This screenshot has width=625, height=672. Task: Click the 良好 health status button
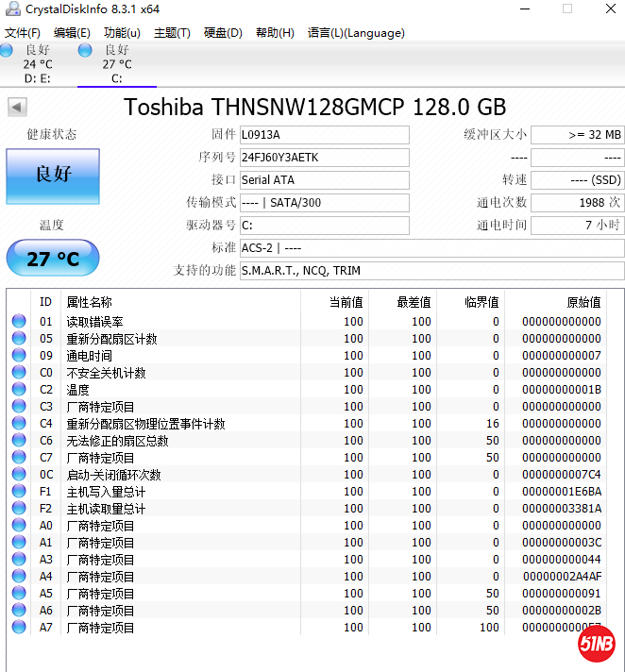click(x=54, y=175)
